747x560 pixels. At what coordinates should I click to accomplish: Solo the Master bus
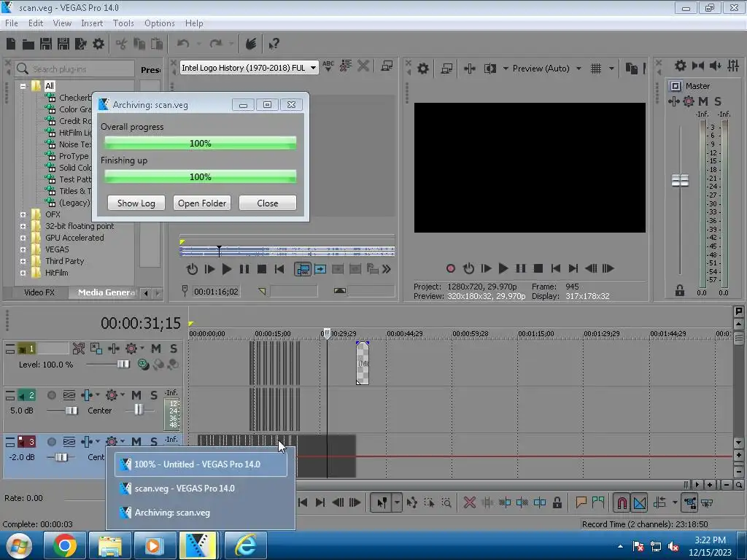(718, 101)
